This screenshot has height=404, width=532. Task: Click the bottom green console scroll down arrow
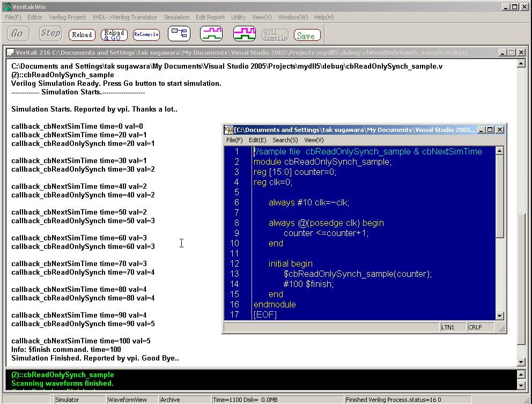521,385
